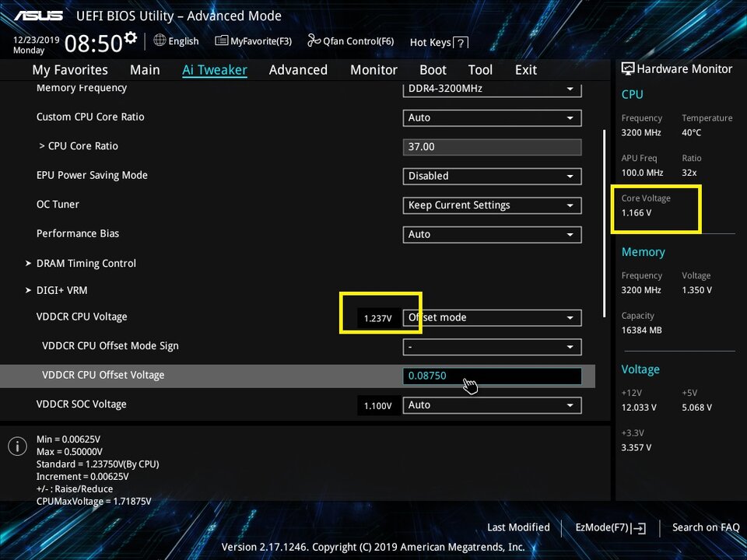Open the VDDCR CPU Voltage Offset mode dropdown
The width and height of the screenshot is (747, 560).
pos(492,317)
